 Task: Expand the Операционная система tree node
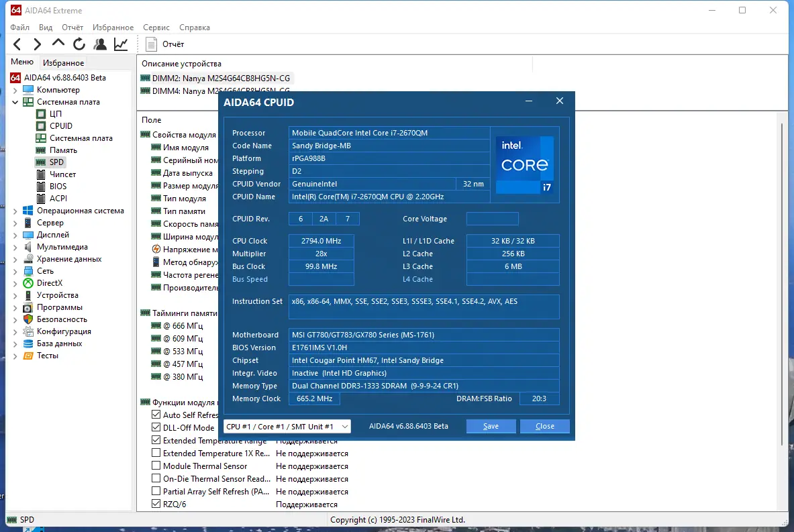tap(15, 211)
